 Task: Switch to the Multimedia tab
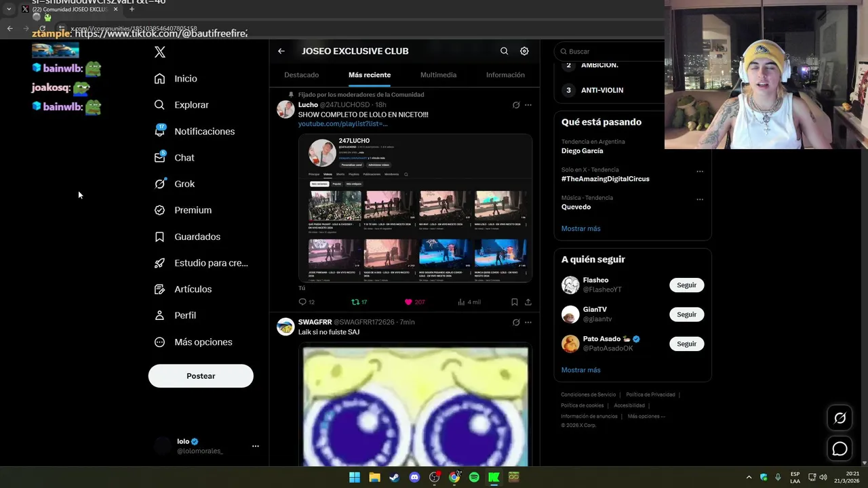coord(438,75)
